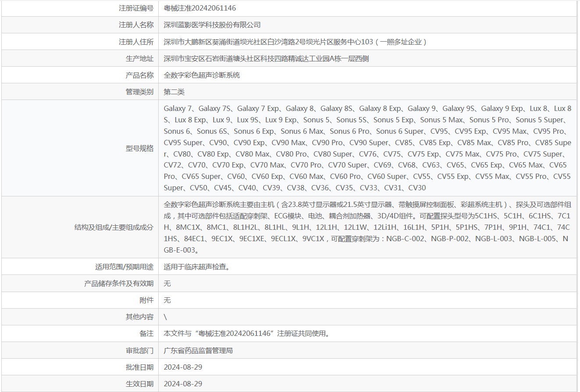Click the composition description paragraph
This screenshot has height=392, width=580.
coord(367,227)
